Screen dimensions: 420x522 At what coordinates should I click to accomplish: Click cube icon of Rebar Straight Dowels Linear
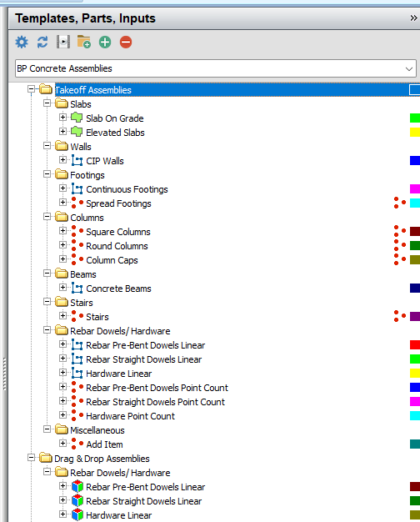77,500
